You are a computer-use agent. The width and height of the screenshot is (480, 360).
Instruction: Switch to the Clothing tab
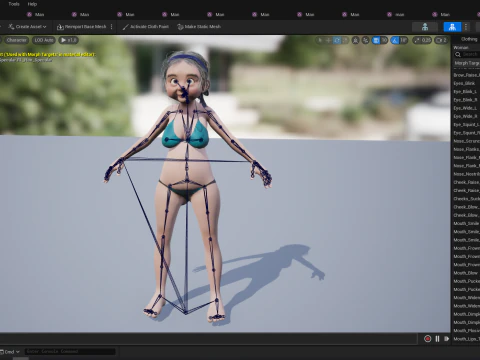coord(469,39)
